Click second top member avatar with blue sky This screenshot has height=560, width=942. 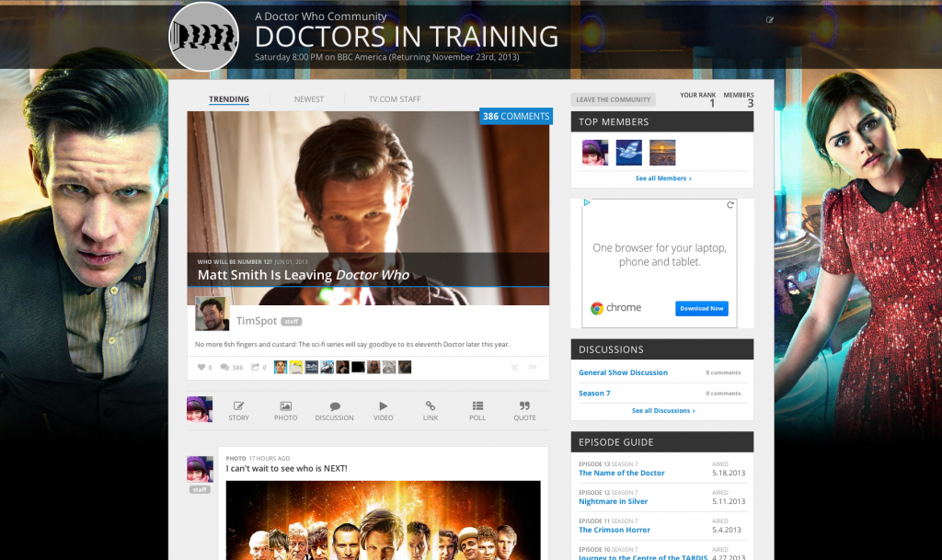point(629,153)
